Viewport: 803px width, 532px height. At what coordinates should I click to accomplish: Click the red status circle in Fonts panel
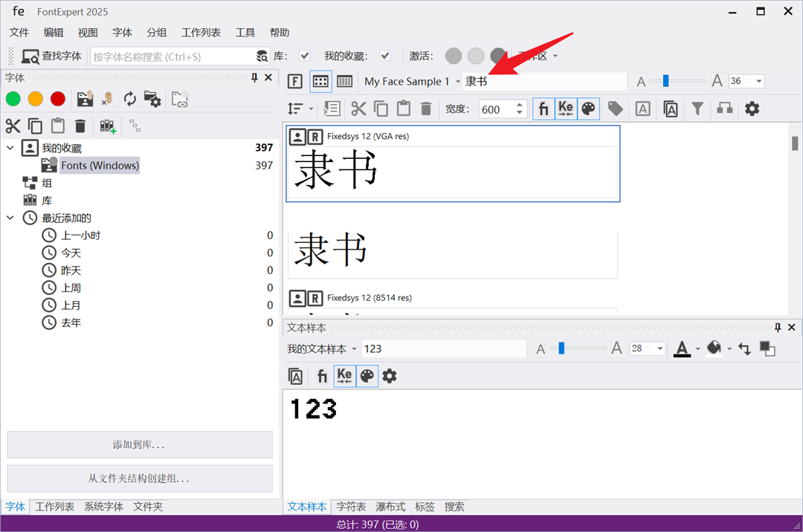58,99
